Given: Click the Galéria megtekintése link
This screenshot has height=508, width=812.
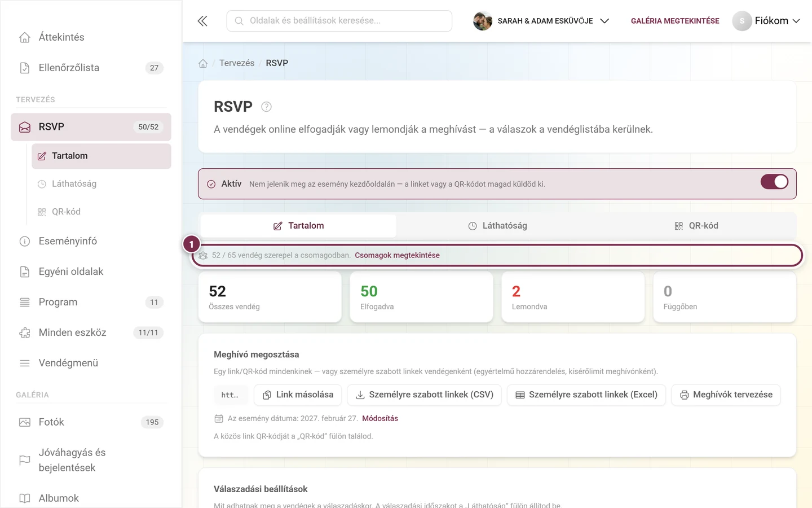Looking at the screenshot, I should (x=675, y=21).
